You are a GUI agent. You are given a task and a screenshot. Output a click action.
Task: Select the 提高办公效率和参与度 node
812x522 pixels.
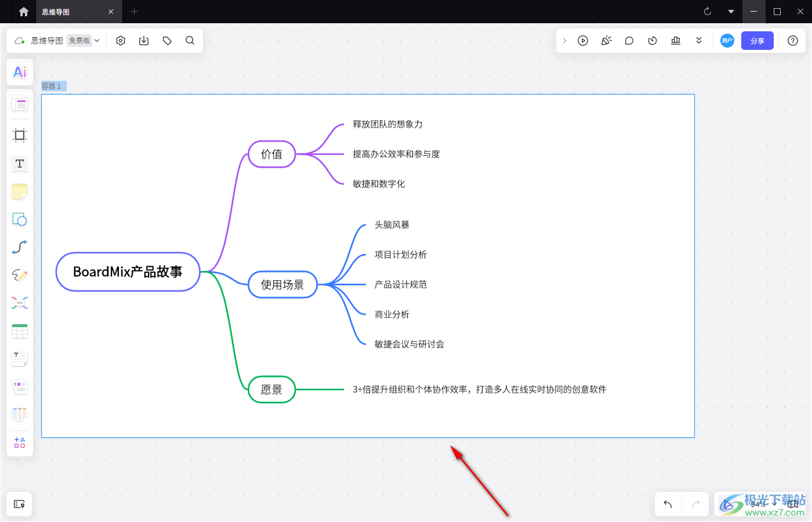click(x=397, y=154)
